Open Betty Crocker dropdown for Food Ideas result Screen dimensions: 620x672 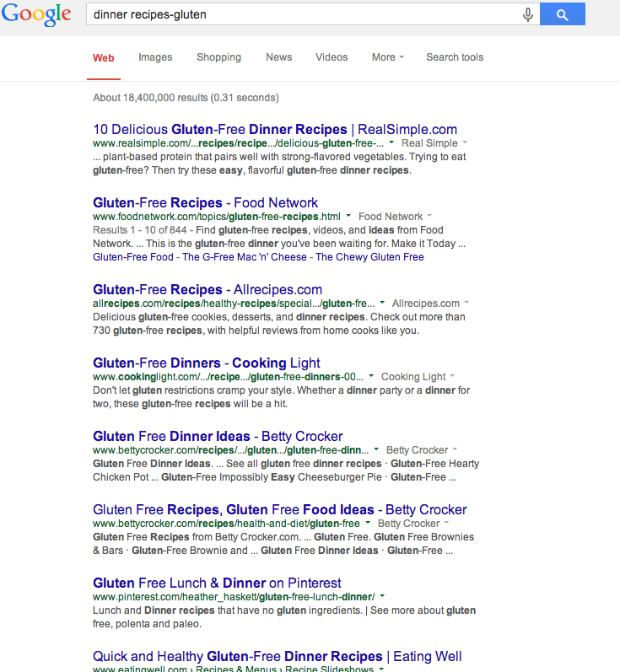pos(413,524)
